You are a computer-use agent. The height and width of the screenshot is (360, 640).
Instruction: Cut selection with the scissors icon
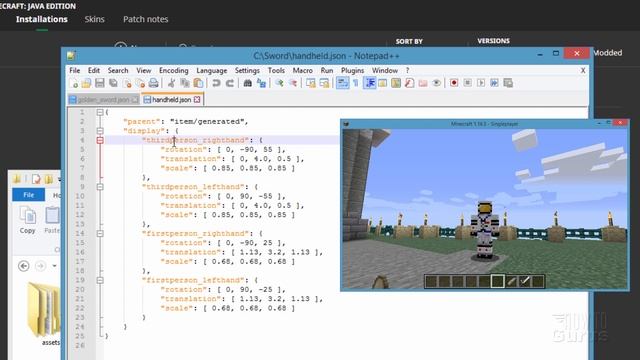point(171,83)
